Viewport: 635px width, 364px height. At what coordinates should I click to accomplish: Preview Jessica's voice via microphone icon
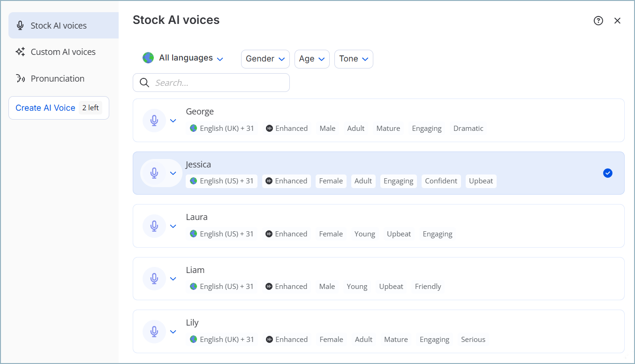[x=154, y=173]
